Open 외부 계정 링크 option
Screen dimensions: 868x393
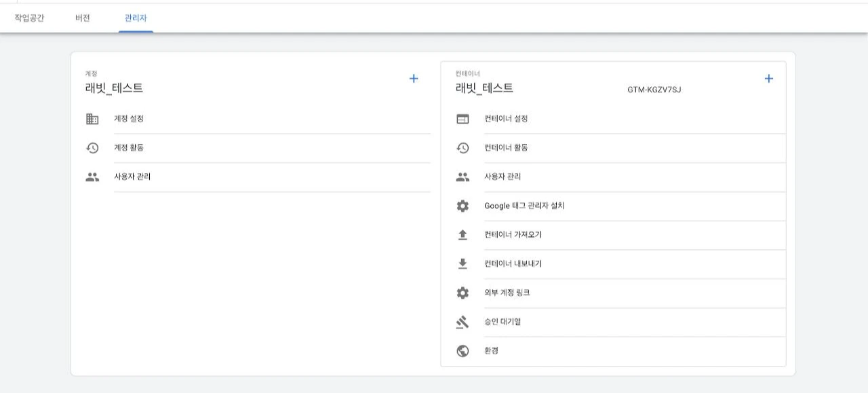507,293
